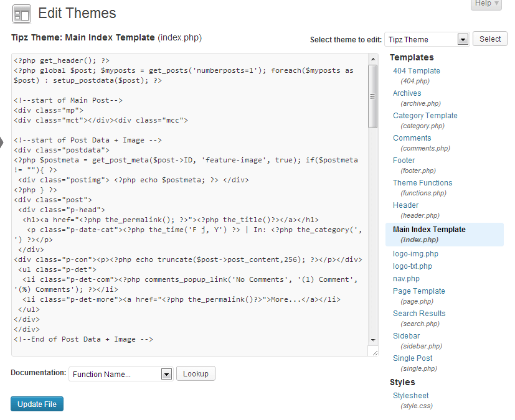Open the 404 Template file
Screen dimensions: 515x420
[416, 71]
